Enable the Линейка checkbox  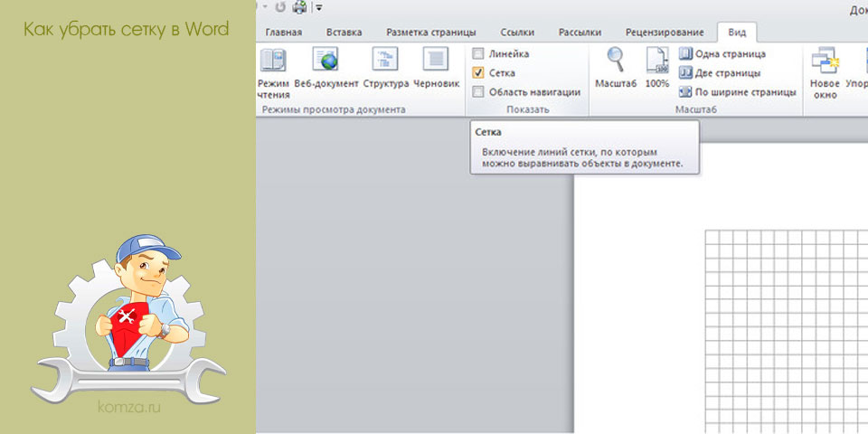(478, 54)
